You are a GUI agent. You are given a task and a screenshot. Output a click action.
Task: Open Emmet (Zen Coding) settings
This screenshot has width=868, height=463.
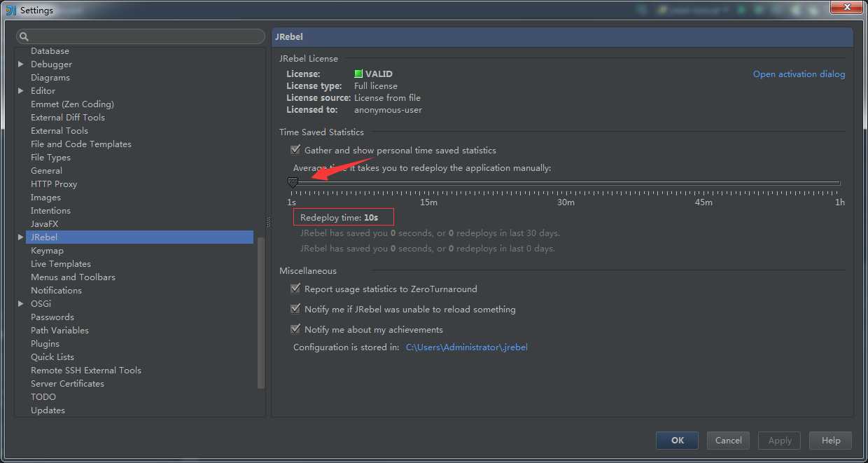[72, 104]
